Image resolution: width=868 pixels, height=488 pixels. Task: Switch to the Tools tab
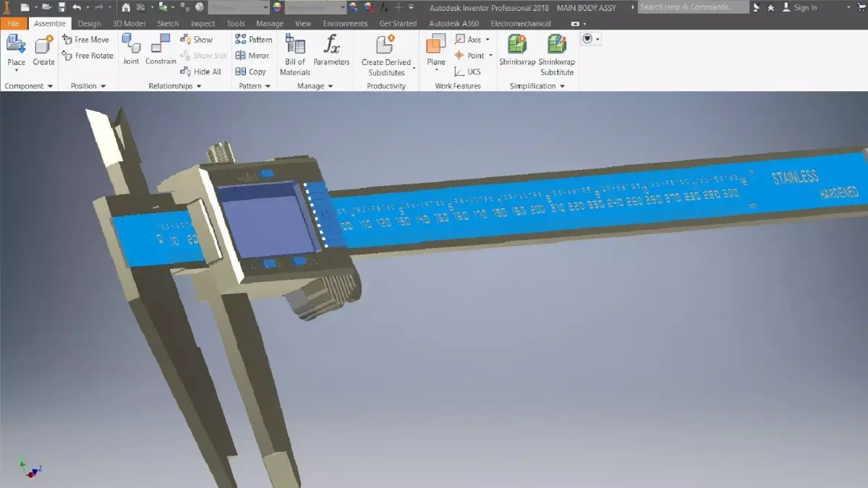(236, 23)
